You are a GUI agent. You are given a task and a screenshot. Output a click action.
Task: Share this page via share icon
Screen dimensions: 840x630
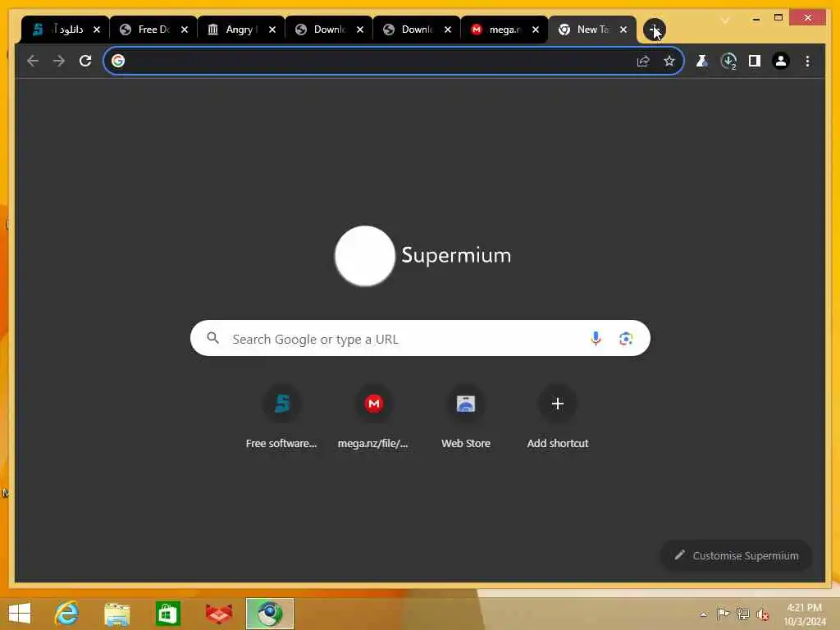(x=643, y=61)
